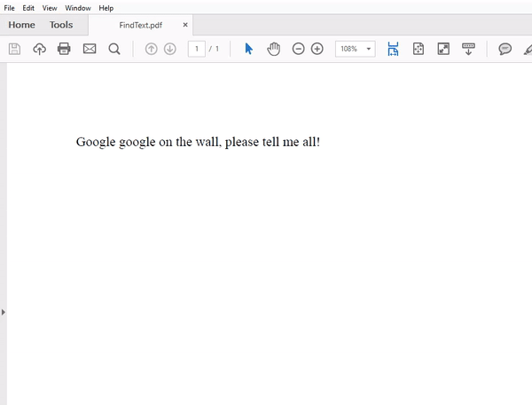Screen dimensions: 532x405
Task: Click the upload to cloud icon
Action: 39,49
